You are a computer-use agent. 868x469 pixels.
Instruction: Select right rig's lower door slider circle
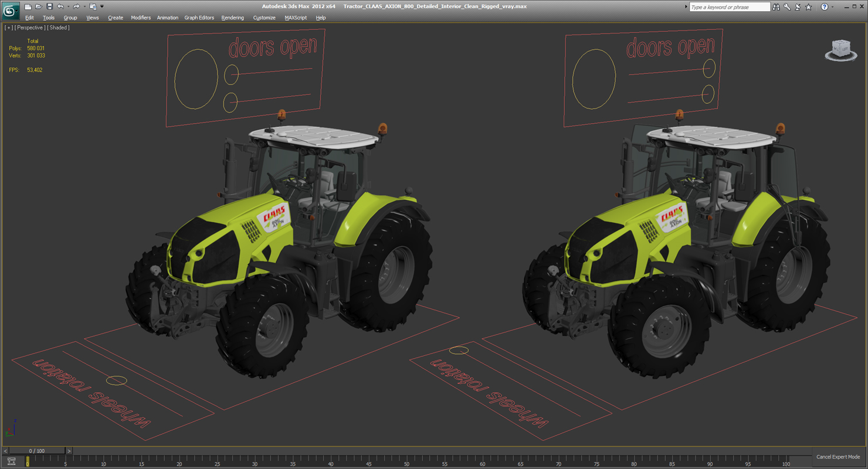(x=708, y=94)
